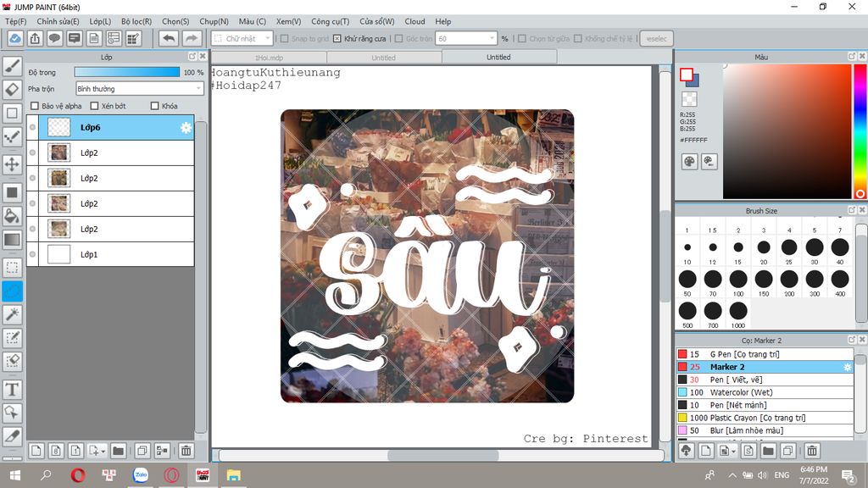Activate the Text tool

(12, 389)
